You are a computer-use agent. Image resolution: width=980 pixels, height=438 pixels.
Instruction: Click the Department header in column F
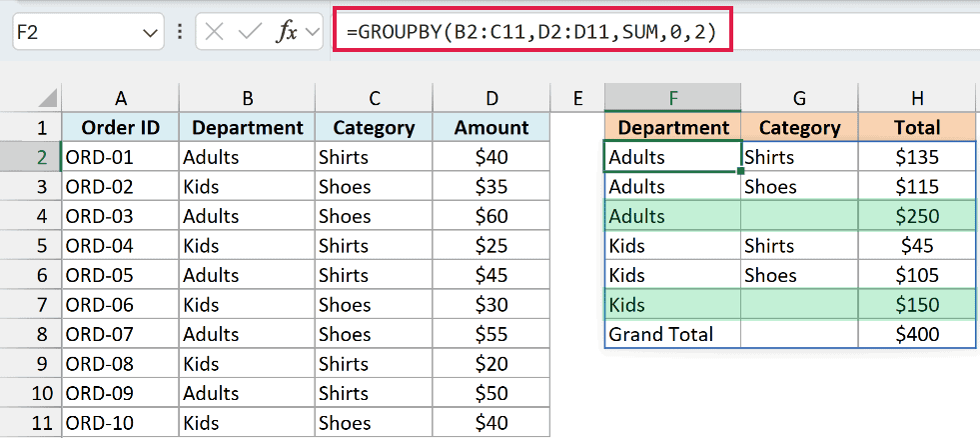pyautogui.click(x=673, y=128)
